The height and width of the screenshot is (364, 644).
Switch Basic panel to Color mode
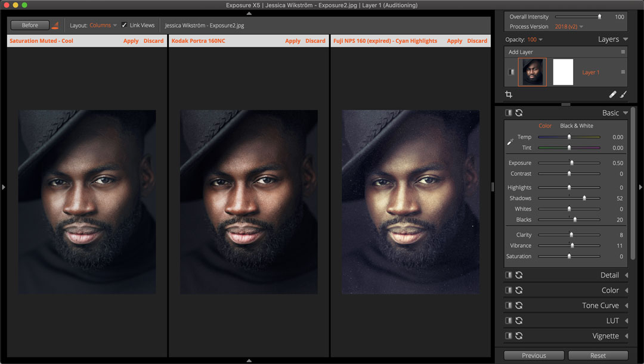tap(545, 126)
